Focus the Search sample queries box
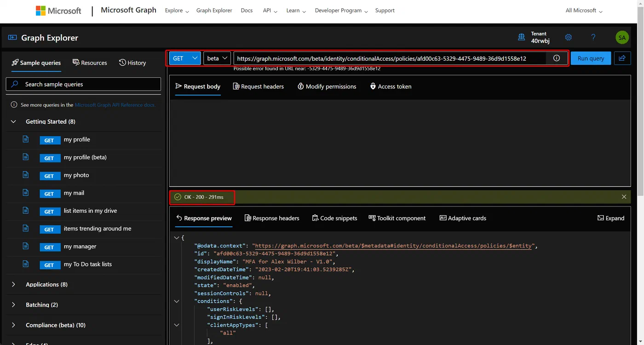This screenshot has width=644, height=345. tap(83, 84)
